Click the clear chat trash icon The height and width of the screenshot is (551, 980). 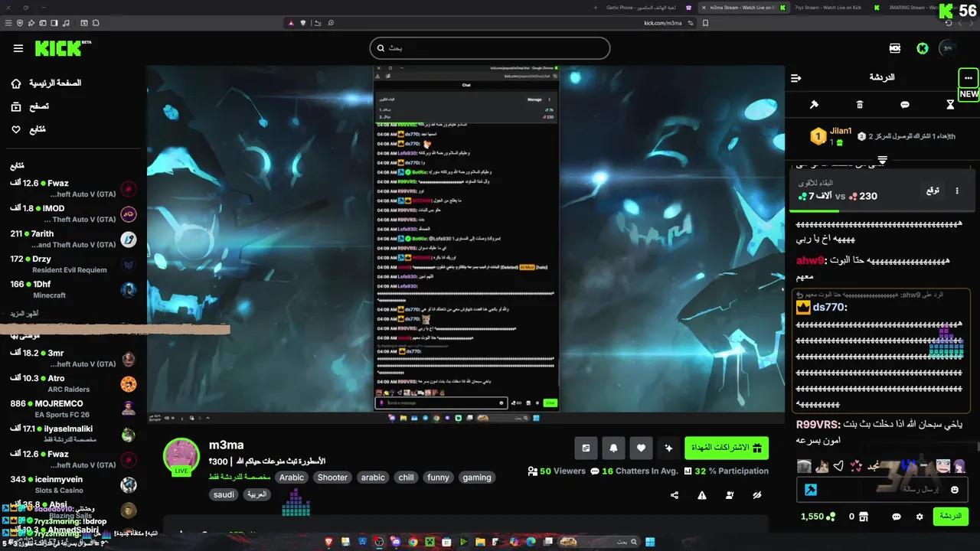[860, 105]
